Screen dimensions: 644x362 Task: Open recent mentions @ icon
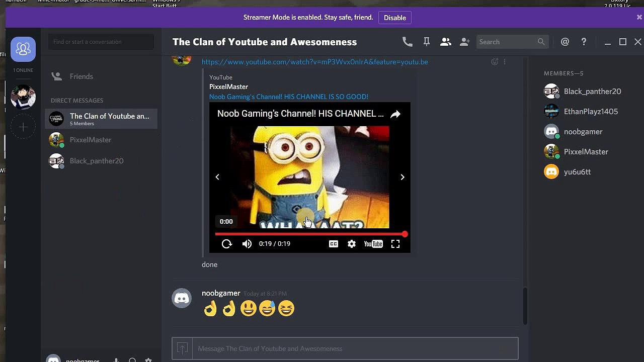pos(565,42)
